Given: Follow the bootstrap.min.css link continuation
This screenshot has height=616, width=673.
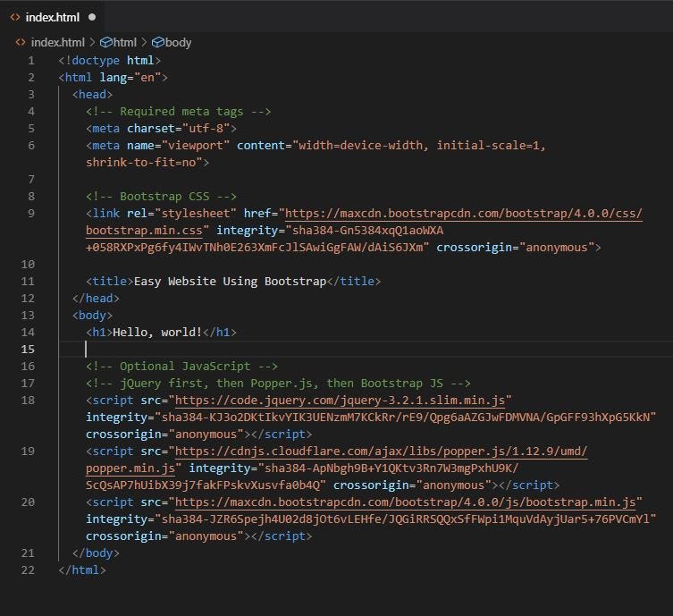Looking at the screenshot, I should coord(144,231).
